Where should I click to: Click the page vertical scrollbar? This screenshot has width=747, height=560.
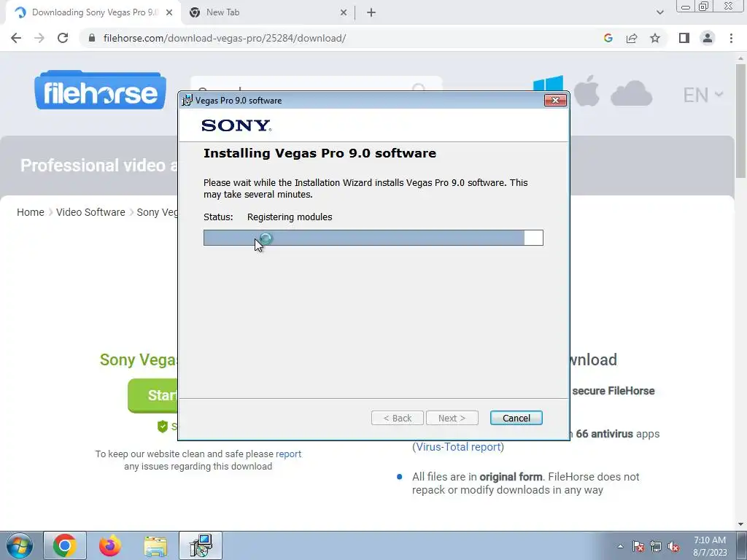[x=740, y=121]
